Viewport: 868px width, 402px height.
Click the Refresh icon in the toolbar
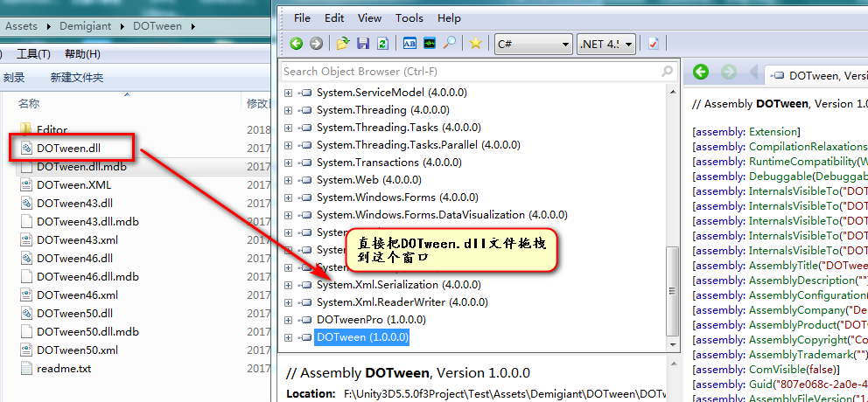pyautogui.click(x=382, y=43)
